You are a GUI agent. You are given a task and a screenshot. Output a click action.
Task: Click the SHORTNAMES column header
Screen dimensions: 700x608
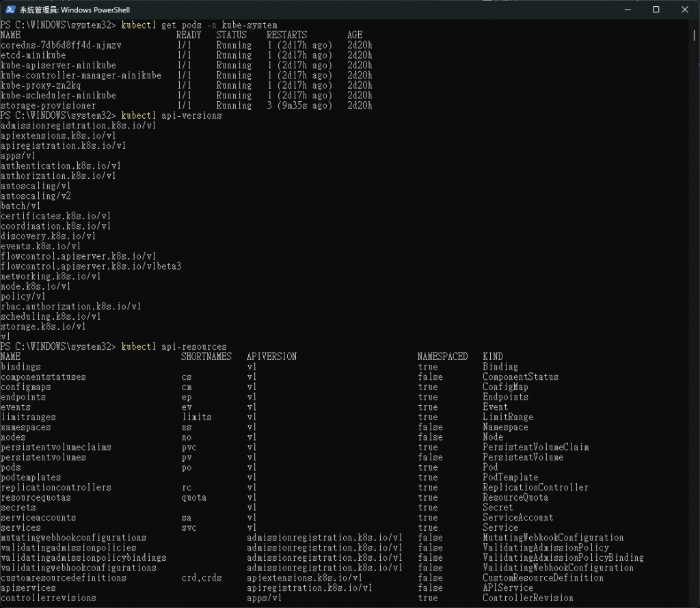tap(206, 357)
